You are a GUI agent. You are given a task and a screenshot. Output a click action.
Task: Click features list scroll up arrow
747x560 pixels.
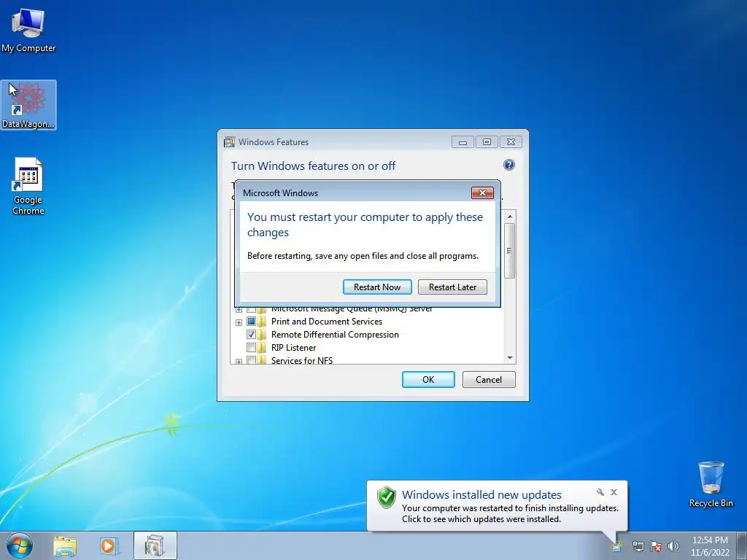510,217
